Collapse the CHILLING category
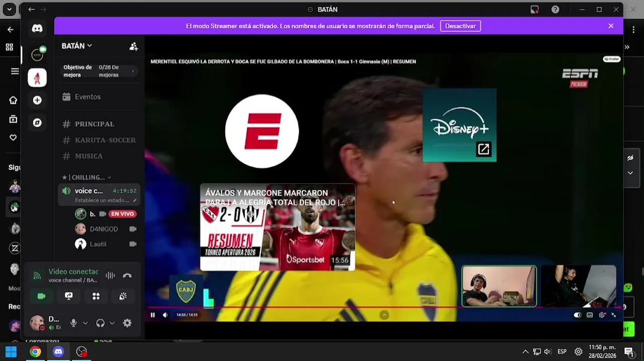The height and width of the screenshot is (361, 644). (86, 177)
